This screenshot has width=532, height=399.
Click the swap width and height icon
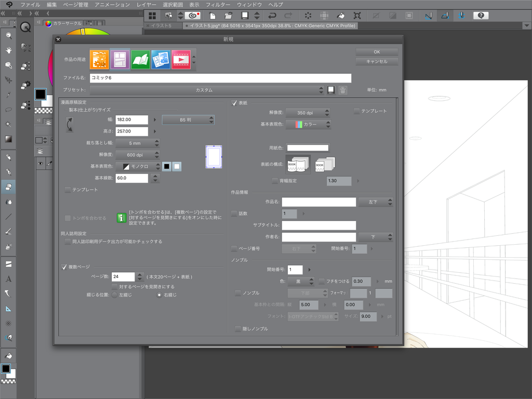tap(70, 125)
